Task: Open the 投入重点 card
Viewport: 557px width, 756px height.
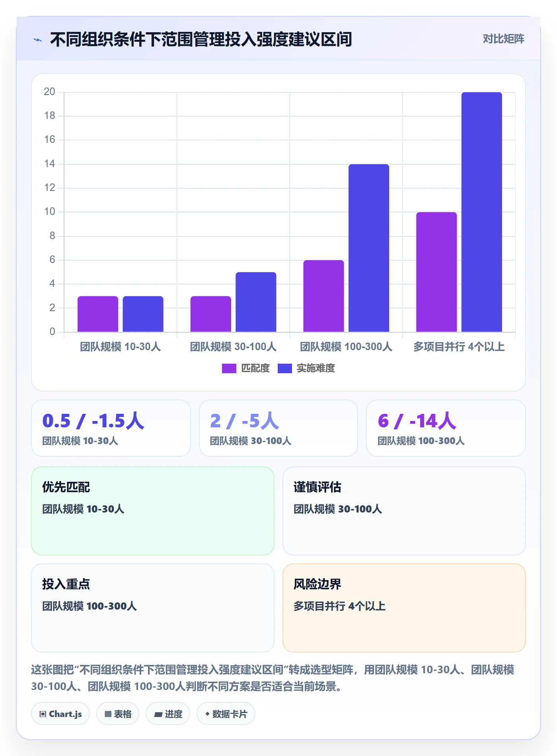Action: [x=153, y=608]
